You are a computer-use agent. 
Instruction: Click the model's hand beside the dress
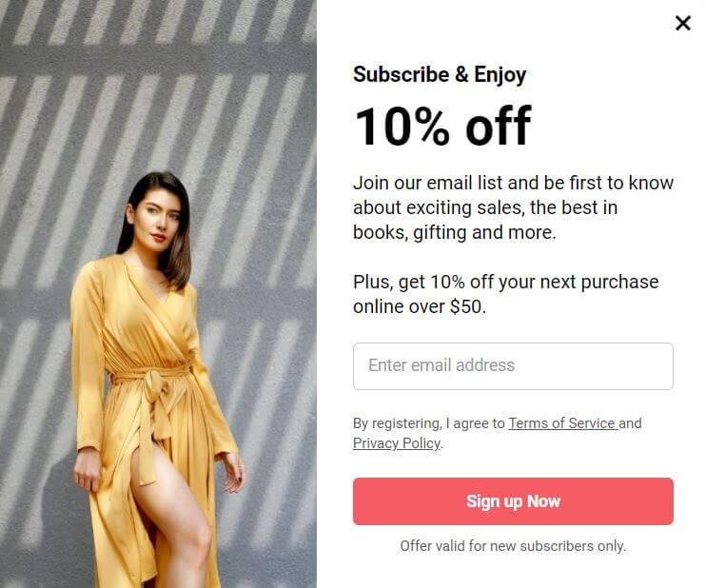tap(233, 472)
